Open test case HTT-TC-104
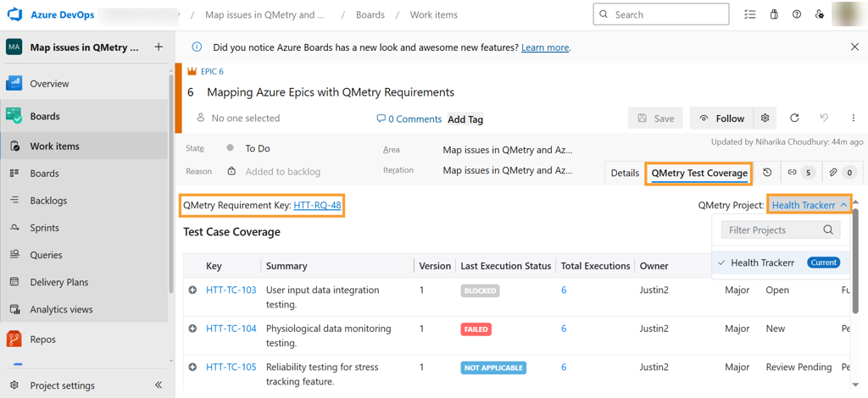Viewport: 868px width, 398px height. [x=231, y=329]
